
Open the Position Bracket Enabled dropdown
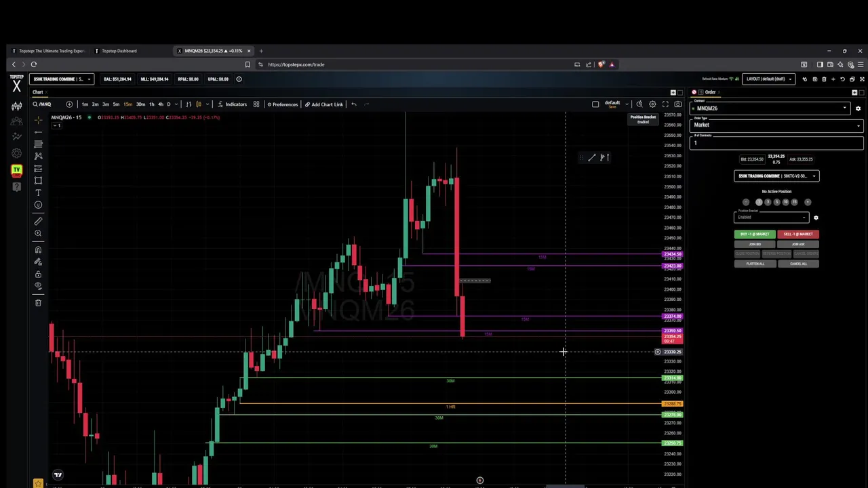click(x=771, y=217)
